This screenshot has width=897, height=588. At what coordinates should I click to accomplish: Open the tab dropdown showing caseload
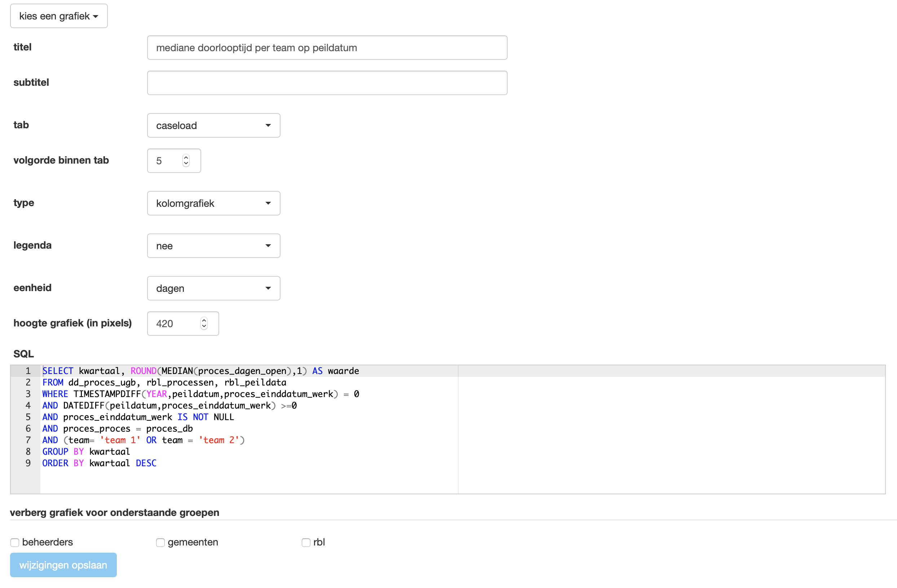(x=213, y=125)
